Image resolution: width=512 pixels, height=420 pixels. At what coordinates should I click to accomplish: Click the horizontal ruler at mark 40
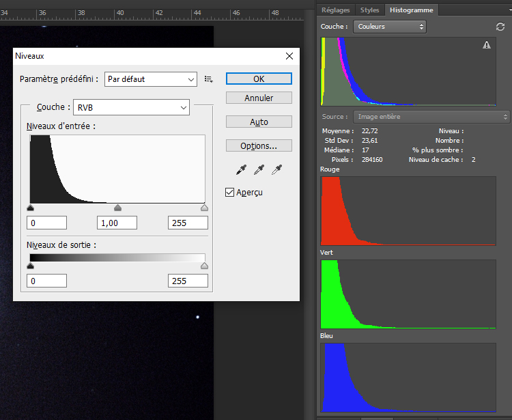point(120,13)
